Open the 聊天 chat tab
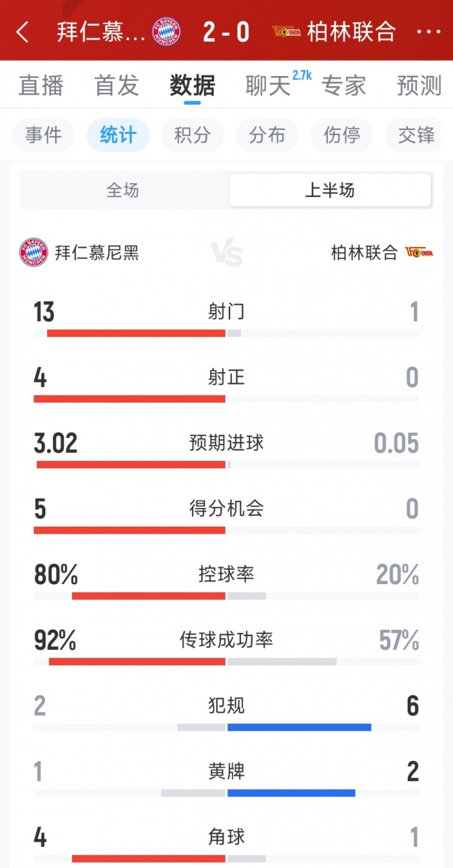 pyautogui.click(x=268, y=86)
